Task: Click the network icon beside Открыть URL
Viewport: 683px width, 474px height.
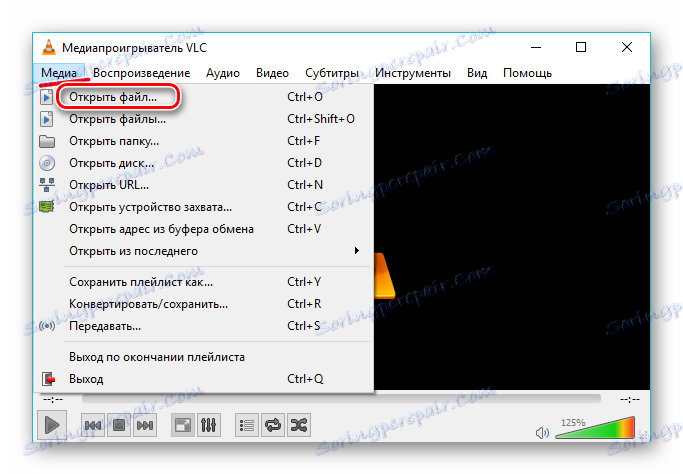Action: click(47, 185)
